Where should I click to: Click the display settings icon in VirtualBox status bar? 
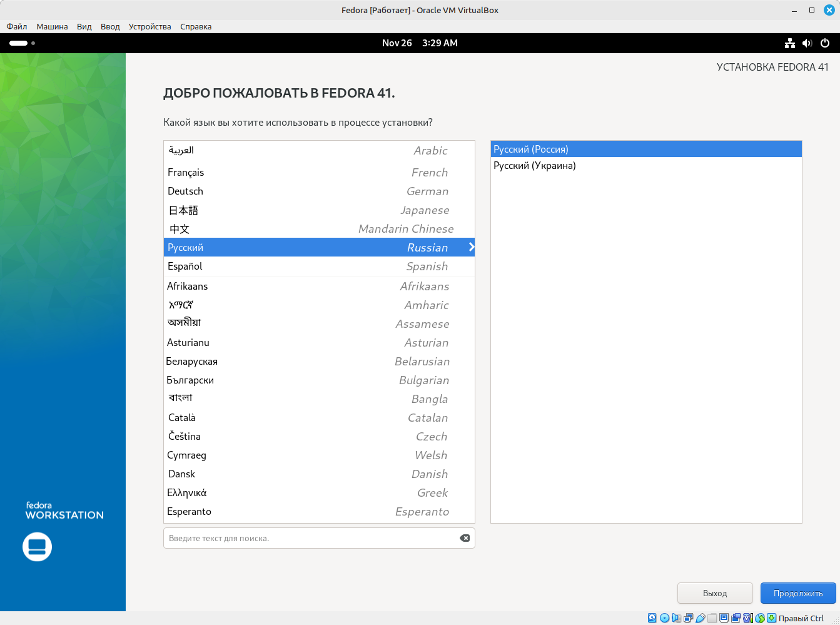[x=724, y=618]
